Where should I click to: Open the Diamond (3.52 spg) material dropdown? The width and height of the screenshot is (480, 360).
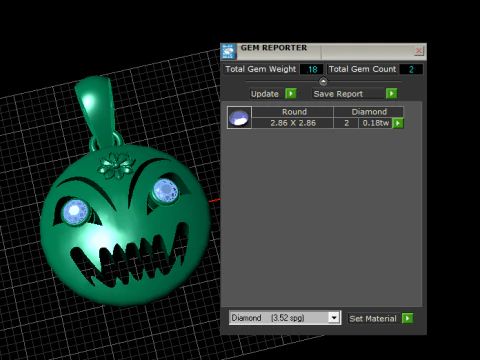click(x=334, y=318)
